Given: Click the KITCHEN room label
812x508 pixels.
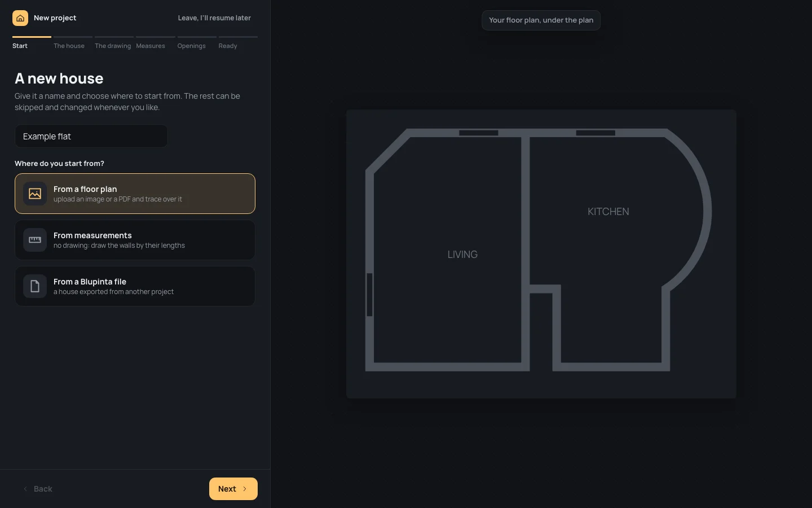Looking at the screenshot, I should pyautogui.click(x=608, y=212).
